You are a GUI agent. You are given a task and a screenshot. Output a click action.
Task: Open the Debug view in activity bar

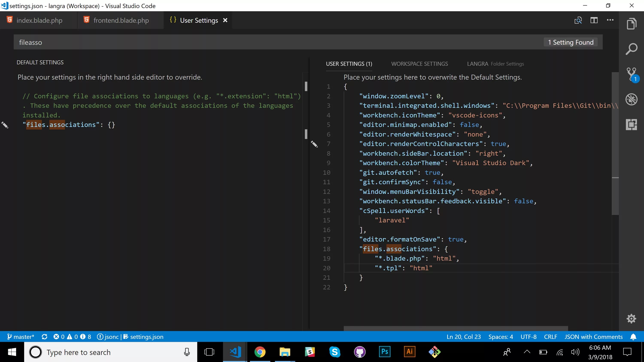[632, 99]
